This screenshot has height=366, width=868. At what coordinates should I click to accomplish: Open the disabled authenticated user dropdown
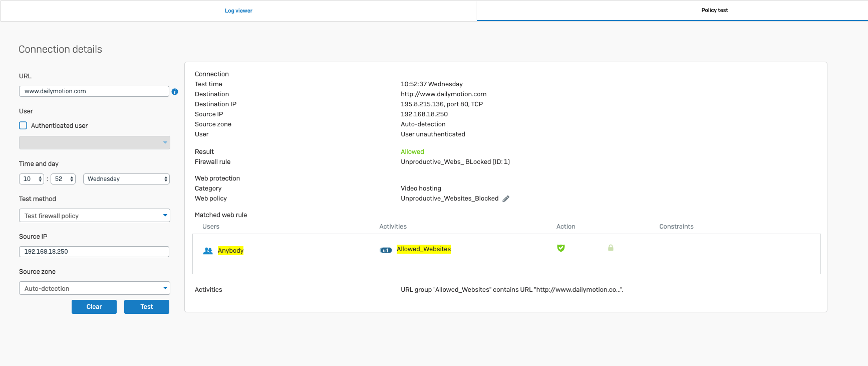pos(95,143)
